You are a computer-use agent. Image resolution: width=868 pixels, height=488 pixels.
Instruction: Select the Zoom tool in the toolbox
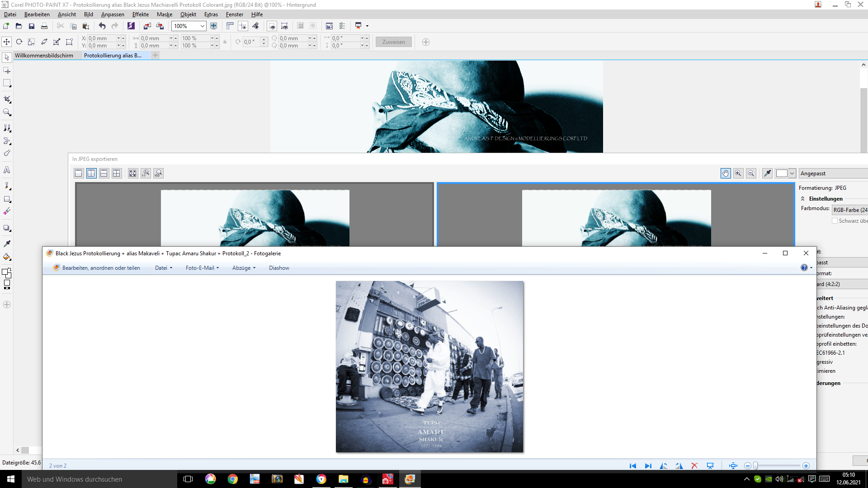click(7, 112)
